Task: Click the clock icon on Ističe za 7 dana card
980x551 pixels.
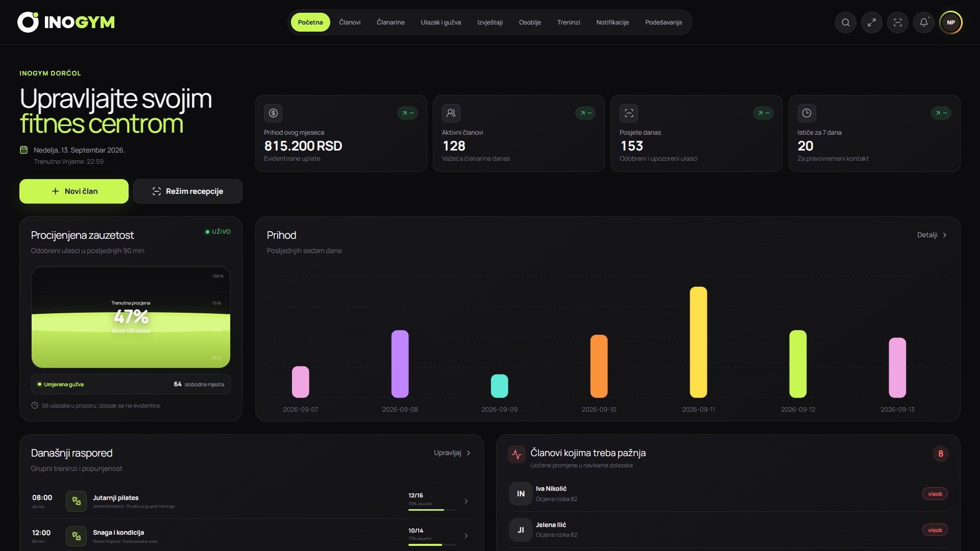Action: coord(807,113)
